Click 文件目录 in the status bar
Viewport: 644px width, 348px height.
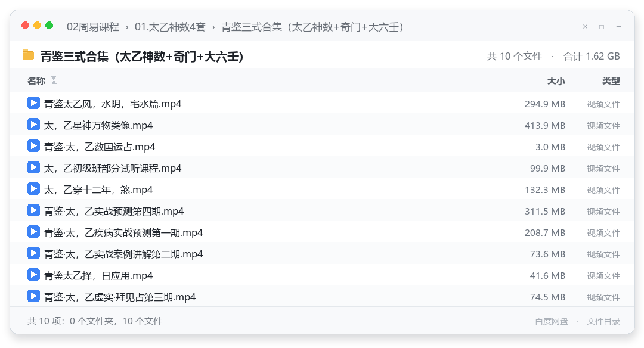(603, 321)
